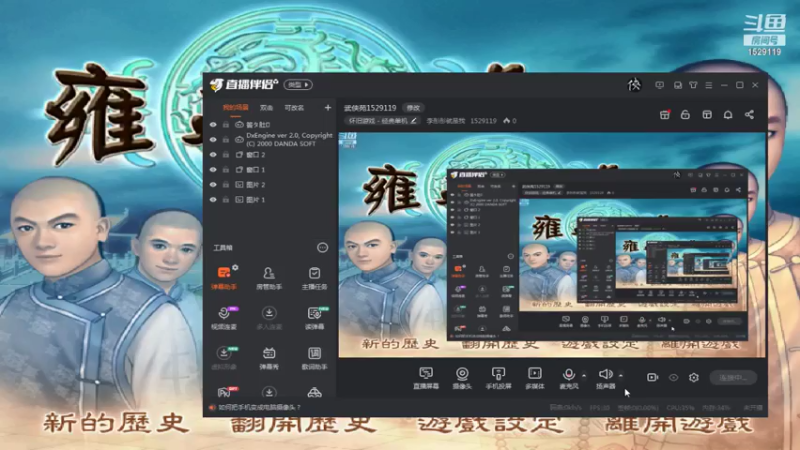Open settings gear beside 弹幕助手
This screenshot has height=450, width=800.
pos(235,267)
